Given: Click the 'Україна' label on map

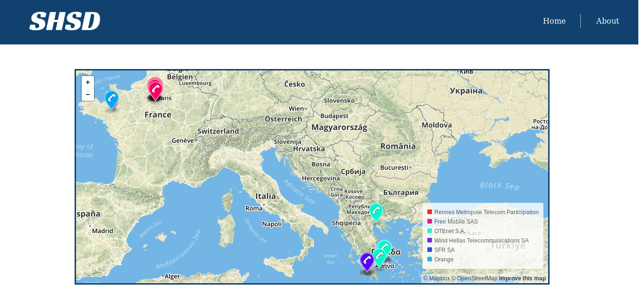Looking at the screenshot, I should (x=466, y=90).
